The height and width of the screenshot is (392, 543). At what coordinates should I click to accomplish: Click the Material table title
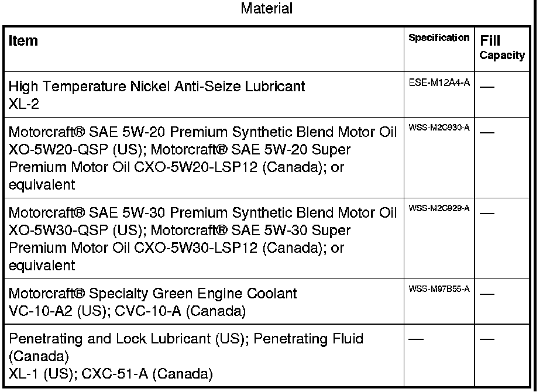point(267,9)
